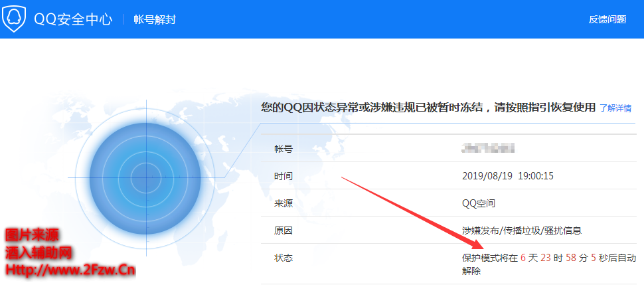Select the 状态 row label
Screen dimensions: 644x285
click(x=283, y=258)
